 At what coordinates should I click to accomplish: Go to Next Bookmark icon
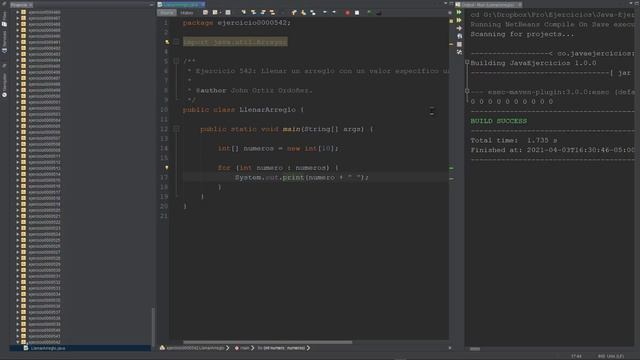(x=303, y=13)
